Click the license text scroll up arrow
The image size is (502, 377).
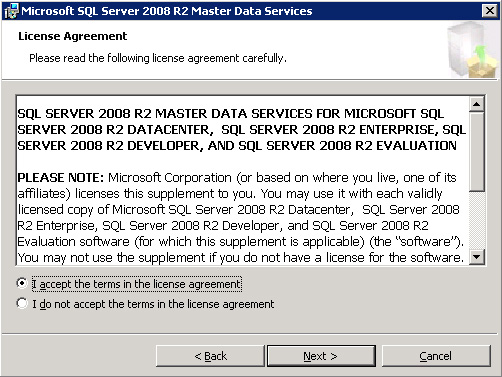pos(476,104)
